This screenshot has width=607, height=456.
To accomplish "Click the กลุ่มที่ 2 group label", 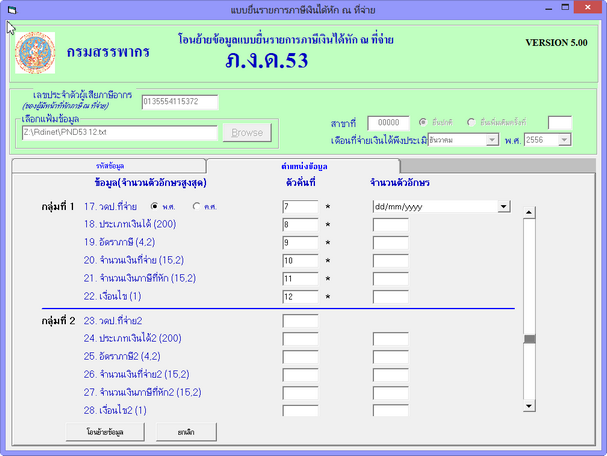I will tap(58, 321).
